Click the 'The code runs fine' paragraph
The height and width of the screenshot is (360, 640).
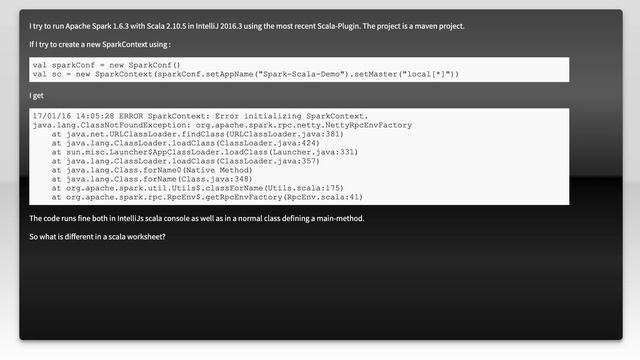point(196,218)
